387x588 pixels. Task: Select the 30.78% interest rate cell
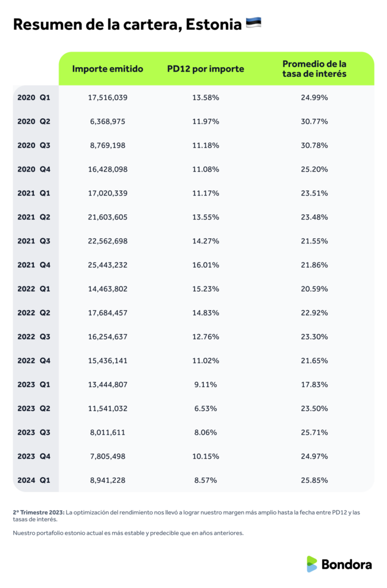point(314,145)
